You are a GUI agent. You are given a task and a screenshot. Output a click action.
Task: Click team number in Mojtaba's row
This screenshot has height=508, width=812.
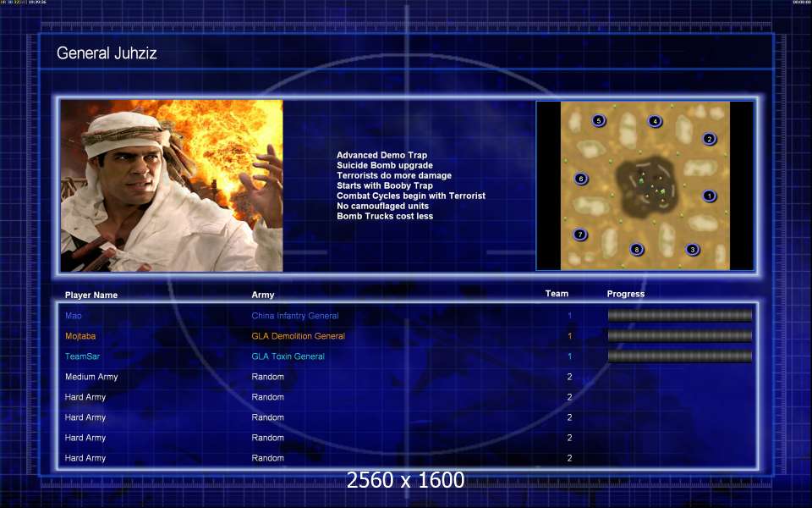569,336
